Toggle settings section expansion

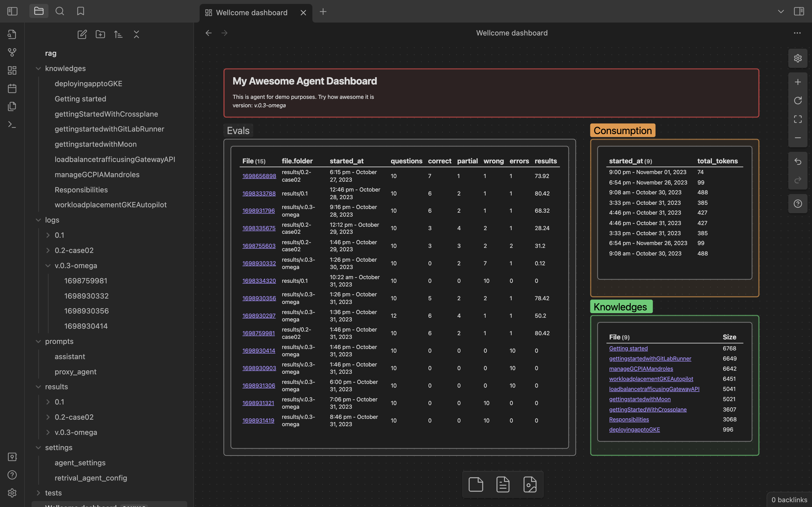[x=37, y=447]
